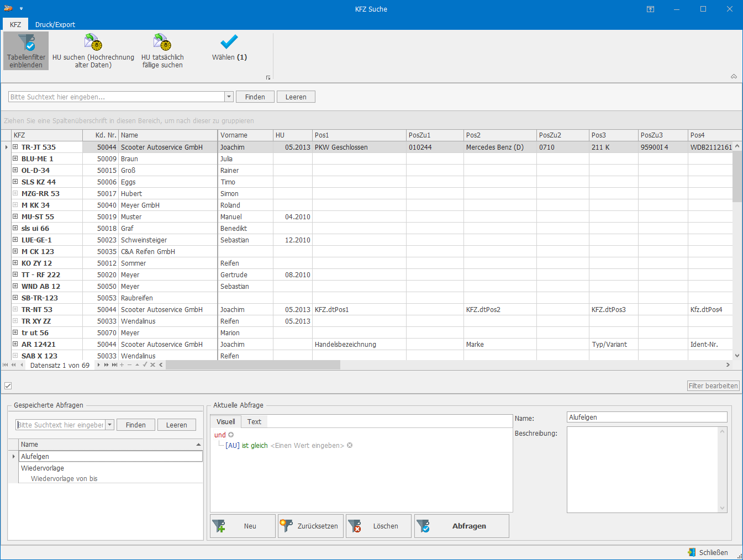This screenshot has height=560, width=743.
Task: Close the window with Schließen button
Action: click(708, 552)
